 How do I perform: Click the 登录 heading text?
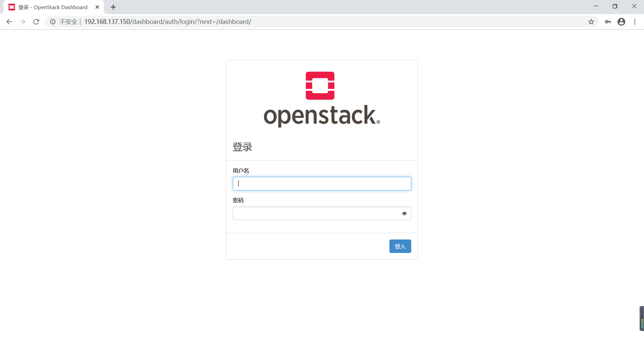(242, 147)
